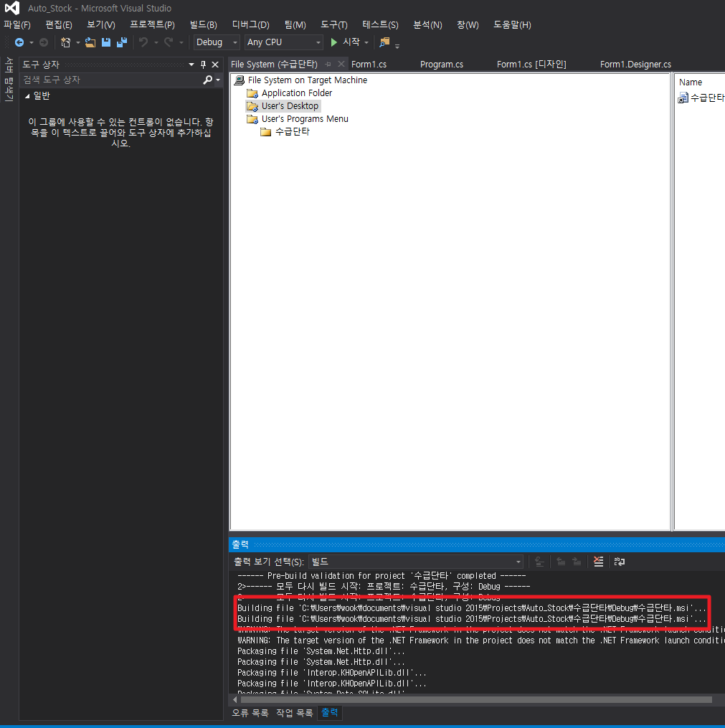Open the 테스트(S) menu

pyautogui.click(x=380, y=25)
